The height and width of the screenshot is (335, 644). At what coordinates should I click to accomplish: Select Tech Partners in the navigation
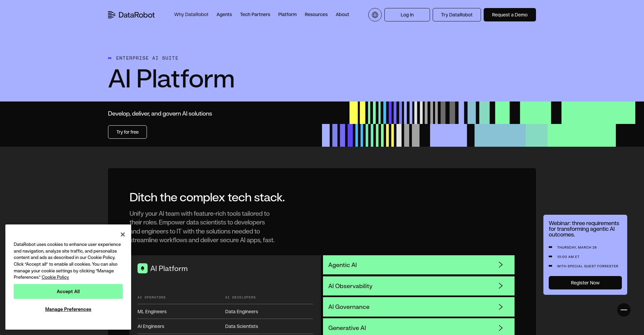tap(255, 14)
